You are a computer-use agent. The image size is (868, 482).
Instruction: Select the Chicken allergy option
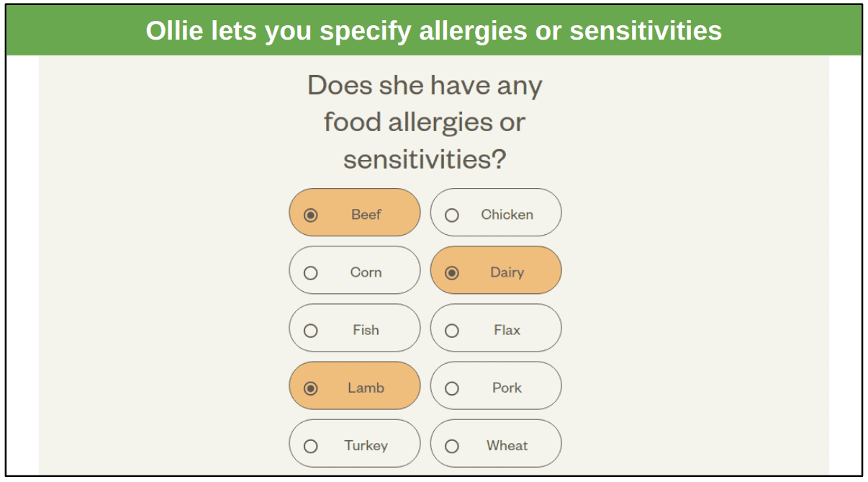[495, 213]
